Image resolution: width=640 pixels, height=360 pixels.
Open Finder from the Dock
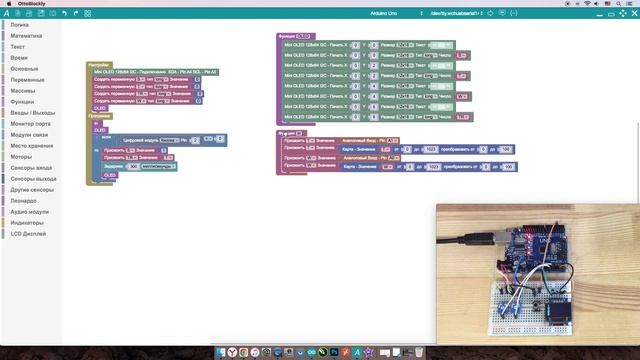pyautogui.click(x=221, y=352)
